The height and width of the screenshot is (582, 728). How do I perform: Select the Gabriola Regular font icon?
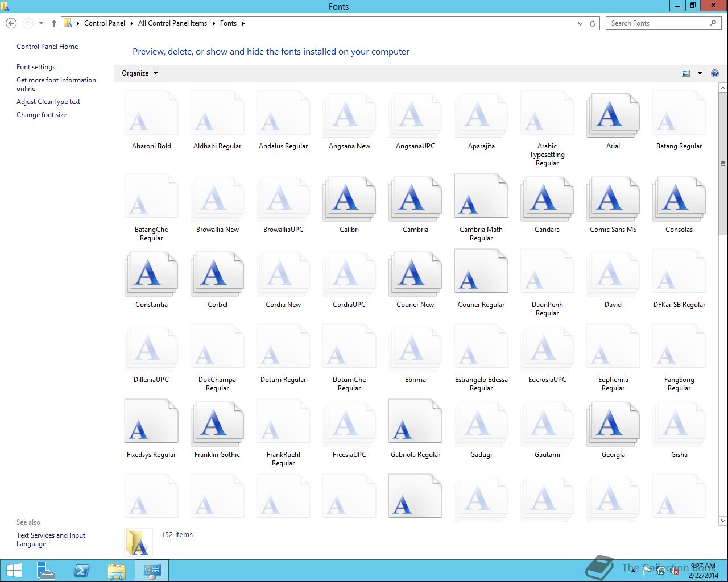tap(415, 421)
